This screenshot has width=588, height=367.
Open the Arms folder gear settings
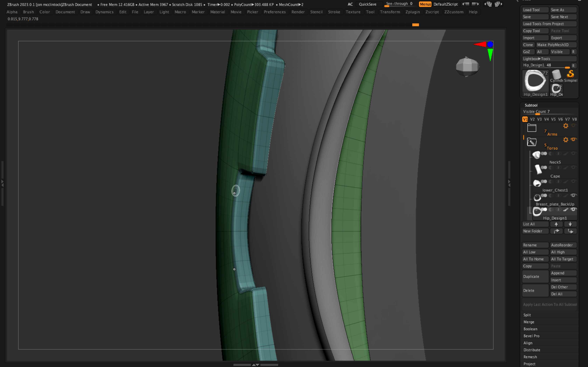[565, 126]
